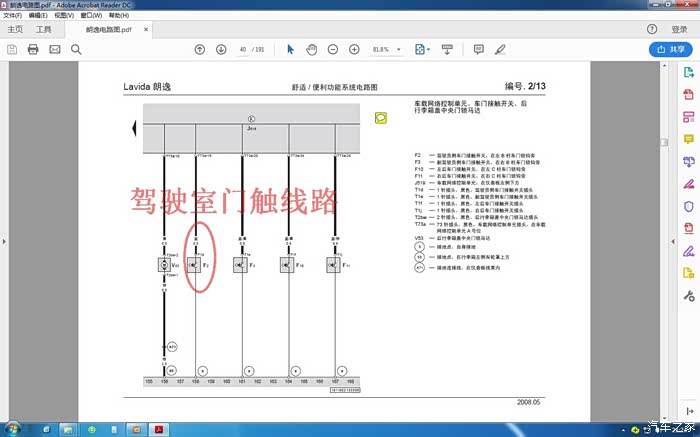Open the 编辑(E) menu

coord(38,15)
